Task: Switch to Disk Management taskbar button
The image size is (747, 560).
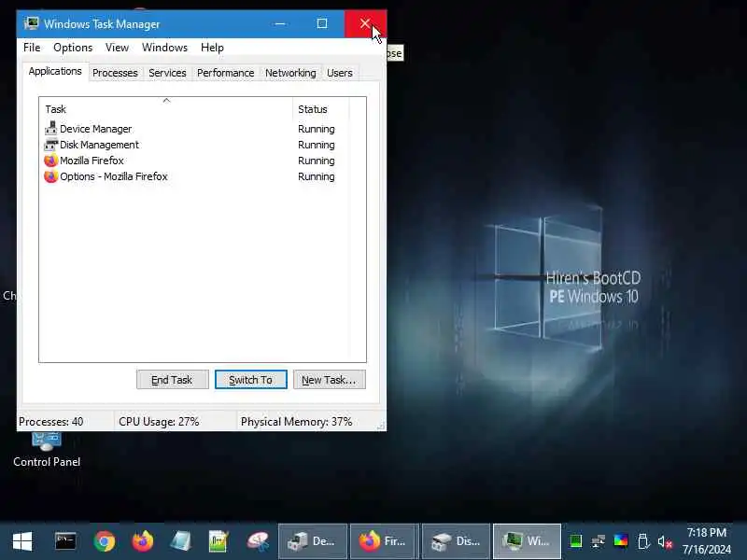Action: [x=456, y=541]
